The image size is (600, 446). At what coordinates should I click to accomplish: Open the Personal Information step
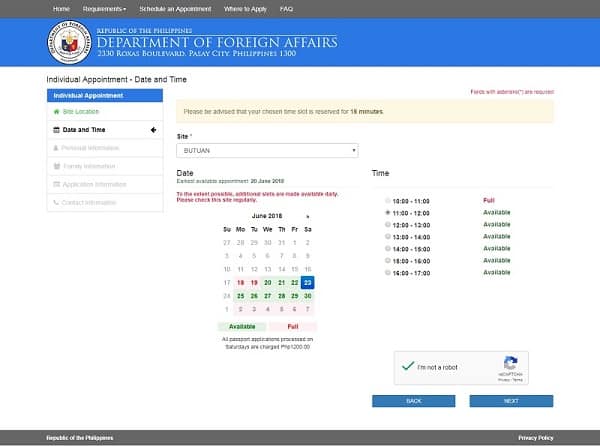(x=105, y=148)
